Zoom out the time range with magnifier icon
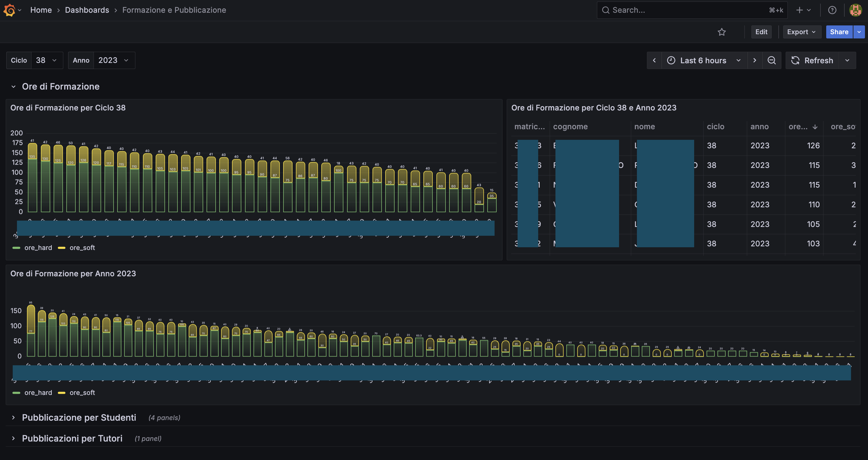 772,60
